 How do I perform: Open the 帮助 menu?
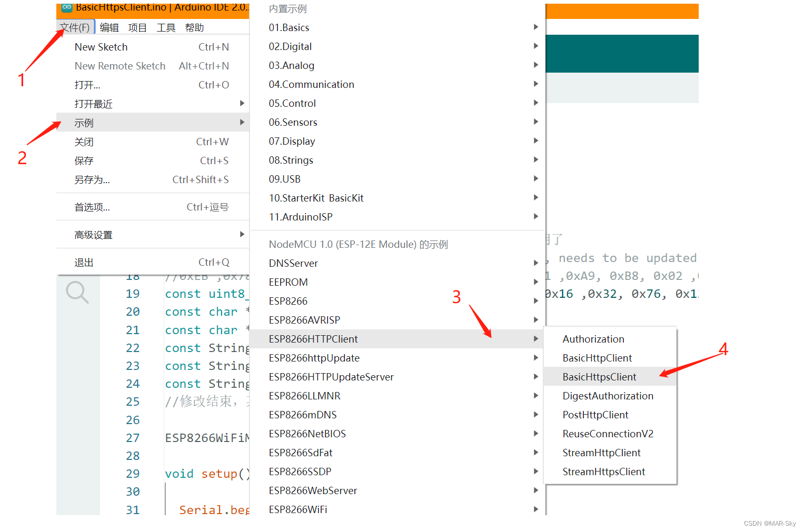194,27
